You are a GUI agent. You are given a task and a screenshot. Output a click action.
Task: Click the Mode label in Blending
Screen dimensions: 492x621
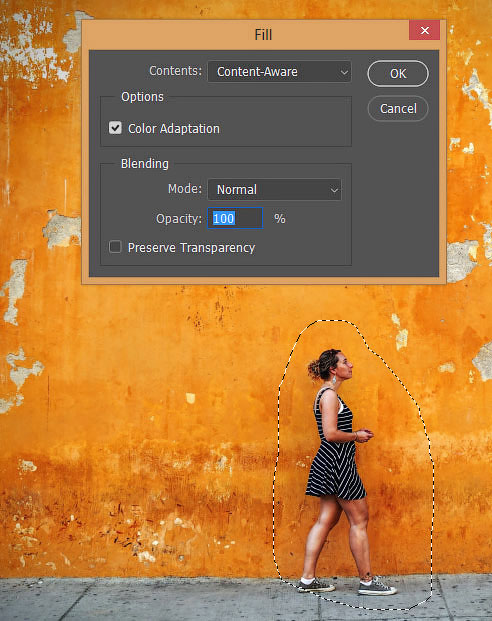coord(185,189)
